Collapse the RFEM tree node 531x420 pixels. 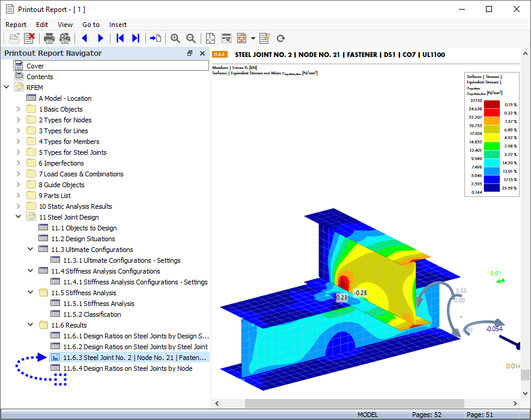click(x=7, y=87)
